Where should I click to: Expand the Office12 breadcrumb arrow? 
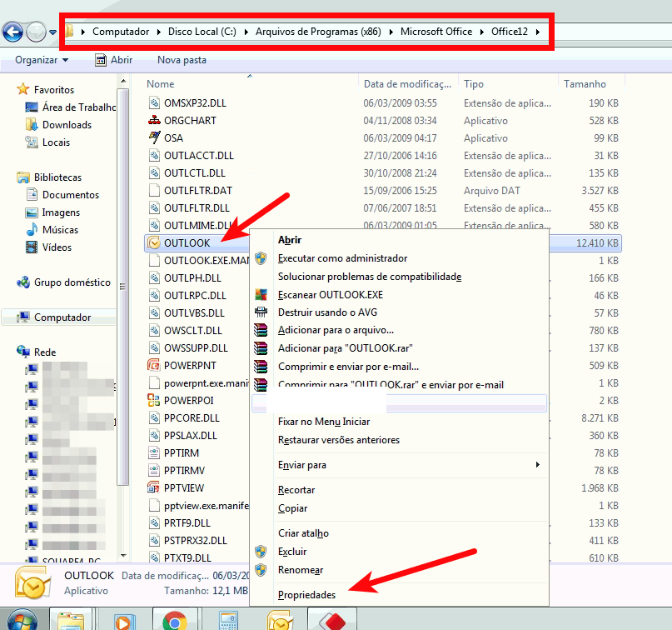(x=537, y=32)
